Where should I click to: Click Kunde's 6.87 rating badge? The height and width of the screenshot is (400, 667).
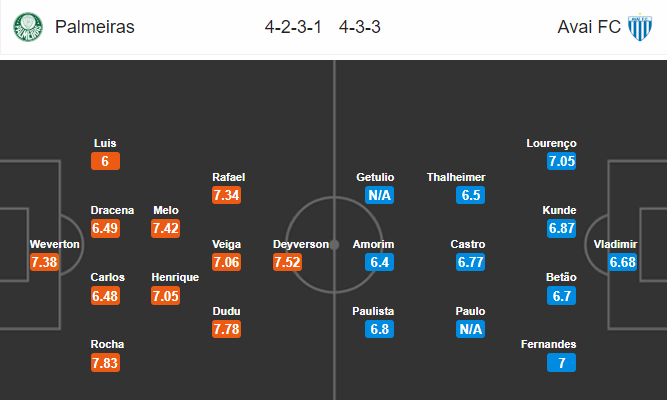(x=561, y=229)
